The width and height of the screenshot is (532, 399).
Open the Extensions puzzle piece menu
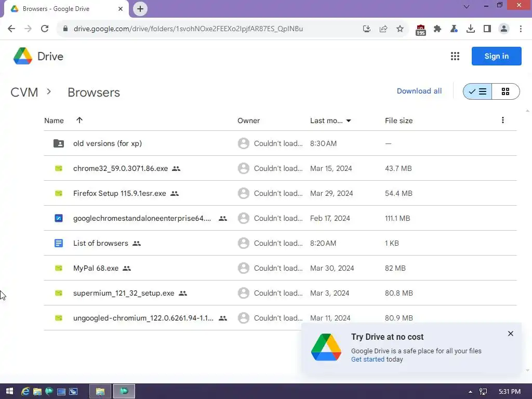pos(437,29)
